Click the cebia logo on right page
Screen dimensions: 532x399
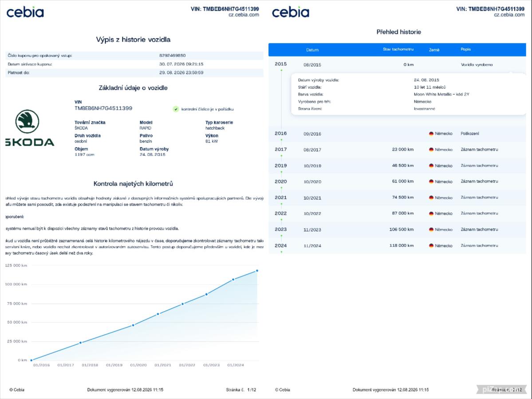[x=291, y=12]
